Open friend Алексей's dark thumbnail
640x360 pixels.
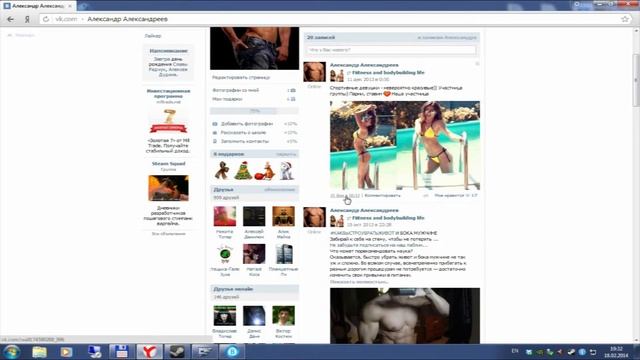tap(254, 216)
